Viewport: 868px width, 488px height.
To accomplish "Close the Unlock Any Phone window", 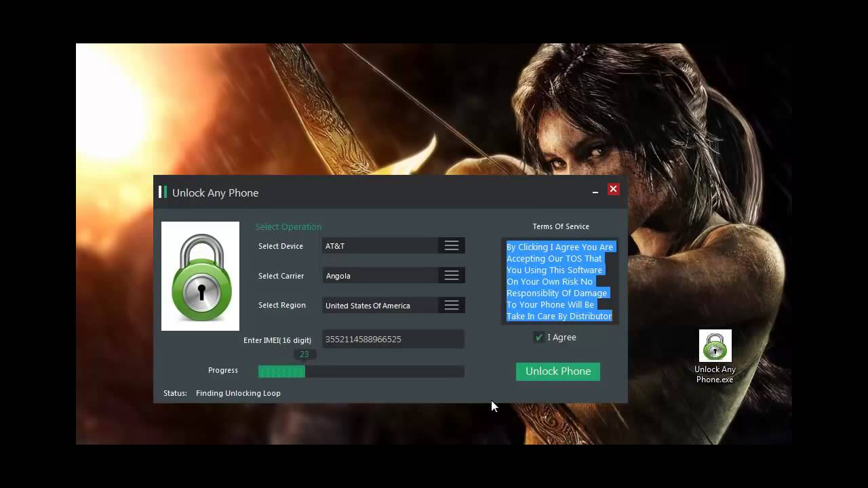I will [613, 189].
